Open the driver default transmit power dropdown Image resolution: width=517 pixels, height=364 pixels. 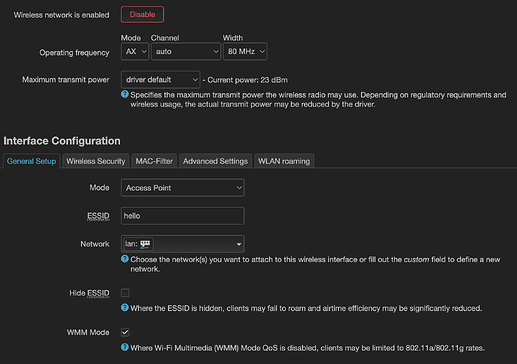(161, 80)
